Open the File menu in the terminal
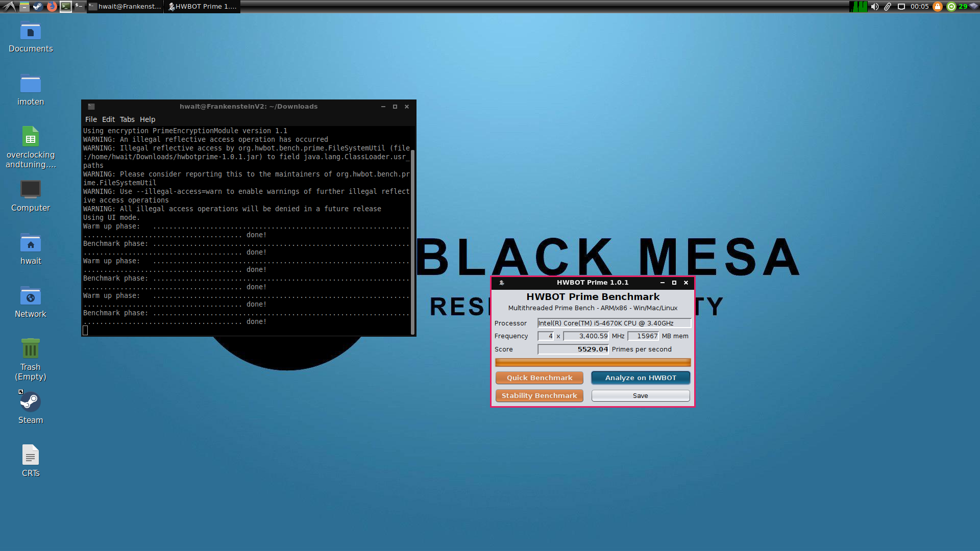Image resolution: width=980 pixels, height=551 pixels. point(91,119)
